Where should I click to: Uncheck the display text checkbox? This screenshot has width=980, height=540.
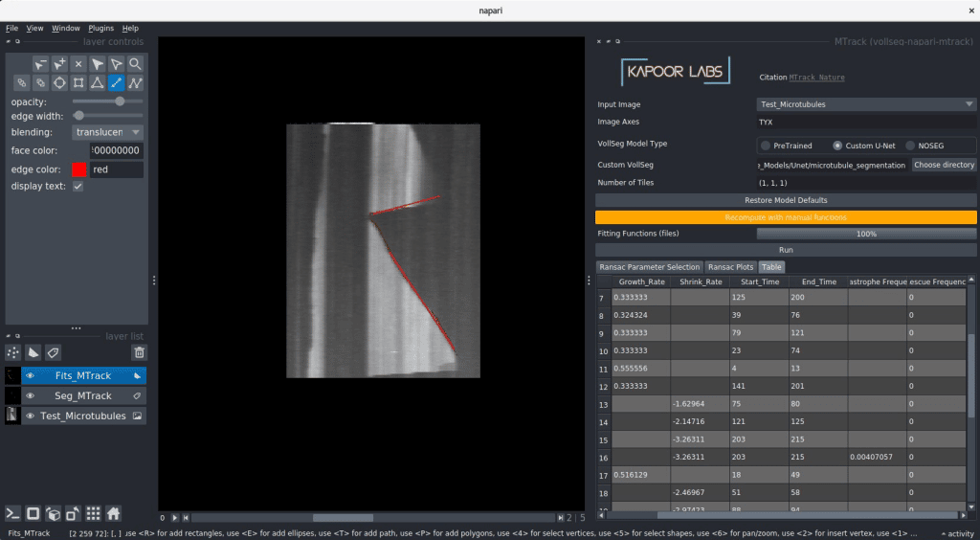[x=78, y=186]
